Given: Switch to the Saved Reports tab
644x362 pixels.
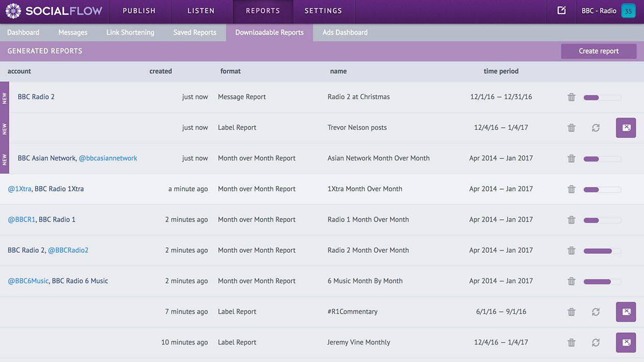Looking at the screenshot, I should click(x=195, y=32).
